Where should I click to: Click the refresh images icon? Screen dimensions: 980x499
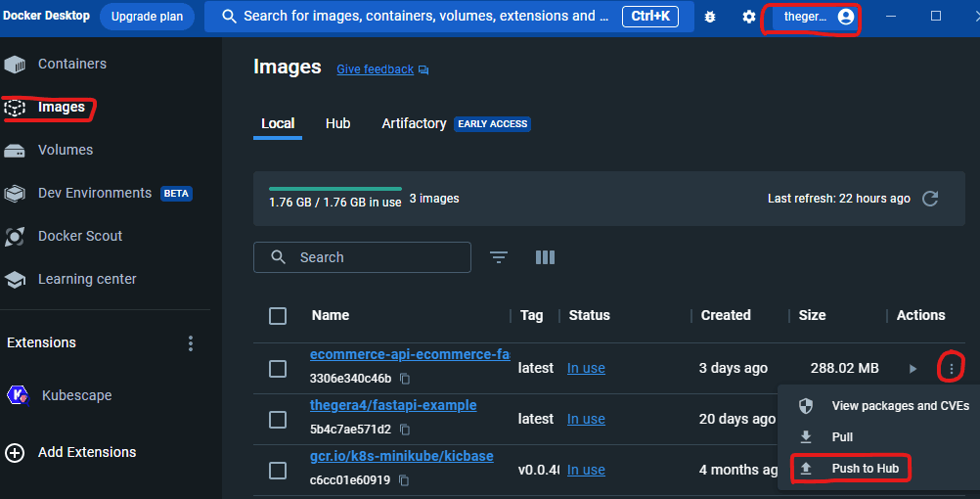pyautogui.click(x=930, y=199)
